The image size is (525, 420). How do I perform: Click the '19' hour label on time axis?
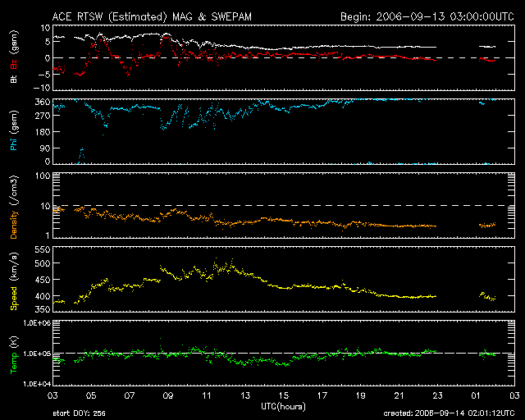click(361, 396)
